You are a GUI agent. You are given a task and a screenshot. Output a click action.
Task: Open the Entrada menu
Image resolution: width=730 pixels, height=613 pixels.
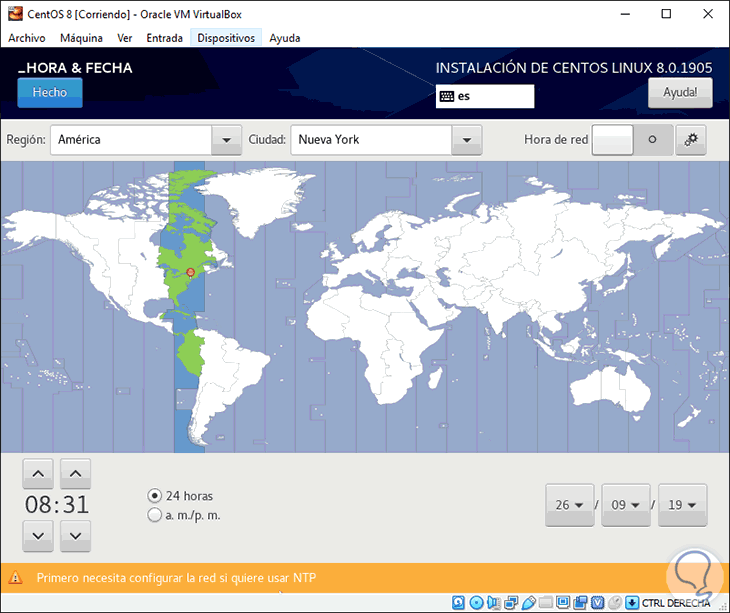(164, 38)
